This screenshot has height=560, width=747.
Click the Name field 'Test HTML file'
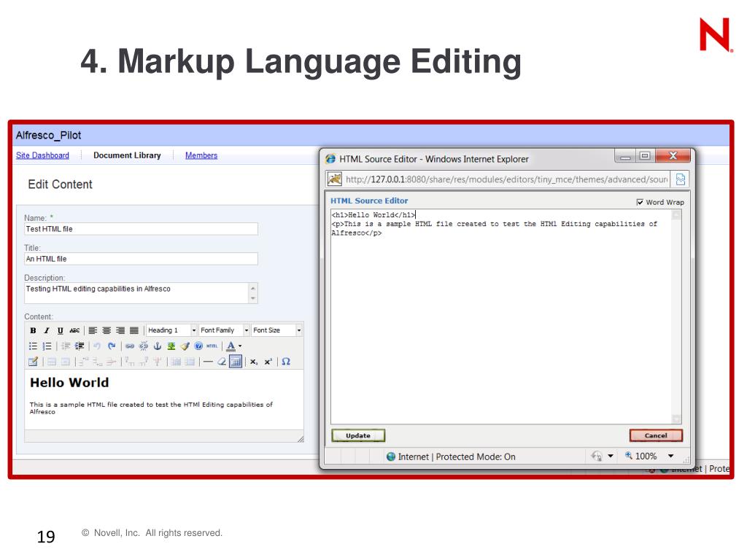click(141, 229)
